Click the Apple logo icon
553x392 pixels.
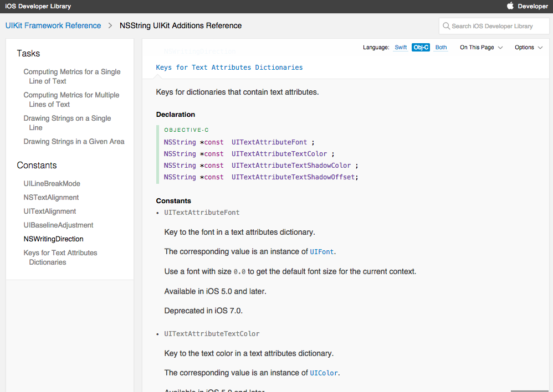[510, 6]
